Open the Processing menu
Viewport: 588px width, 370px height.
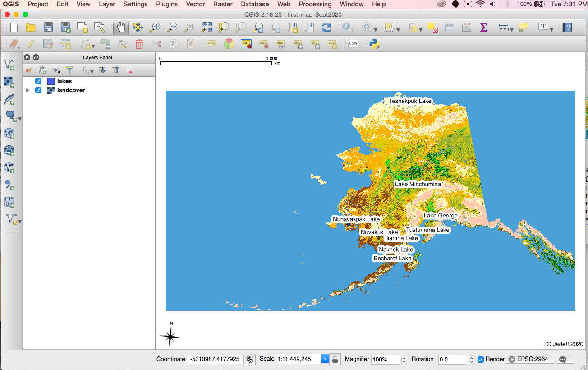pos(315,4)
